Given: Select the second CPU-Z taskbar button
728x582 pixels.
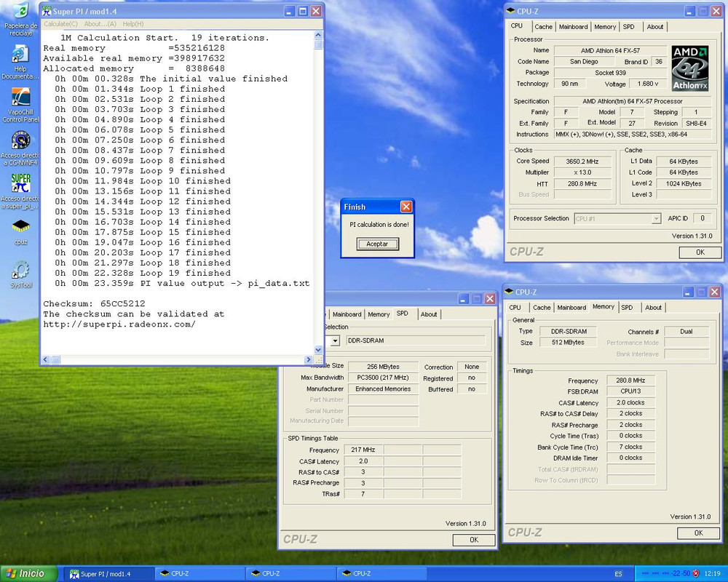Looking at the screenshot, I should (x=290, y=574).
